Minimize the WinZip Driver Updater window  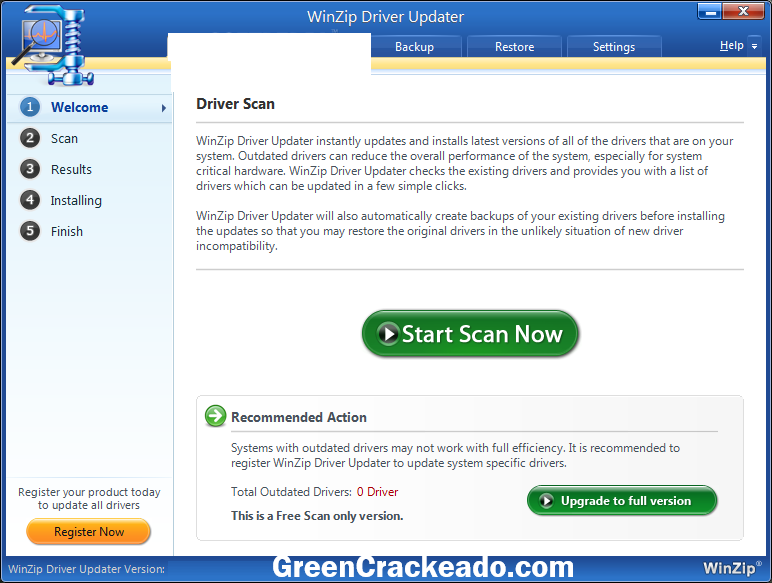tap(710, 11)
